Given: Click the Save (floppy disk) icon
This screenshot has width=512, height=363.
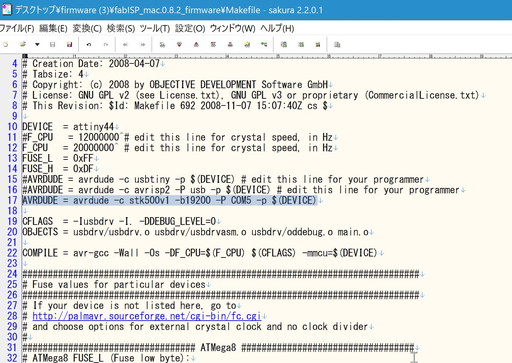Looking at the screenshot, I should tap(52, 44).
